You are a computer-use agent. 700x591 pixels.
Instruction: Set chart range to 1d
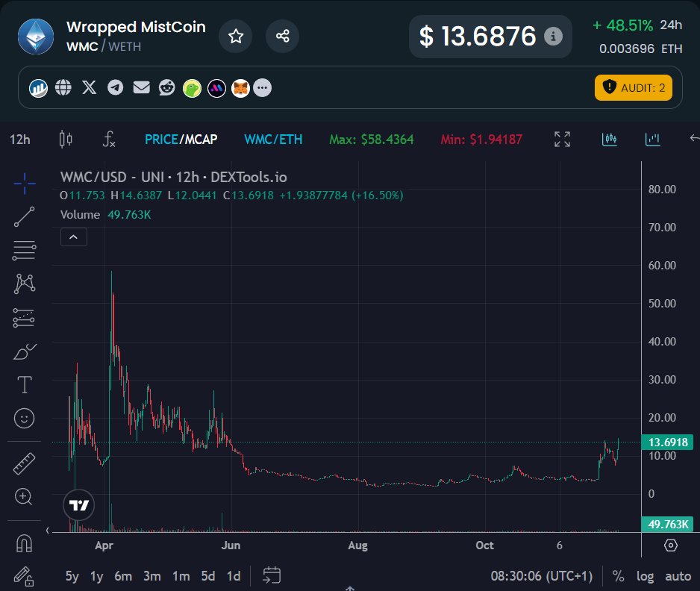(x=234, y=576)
